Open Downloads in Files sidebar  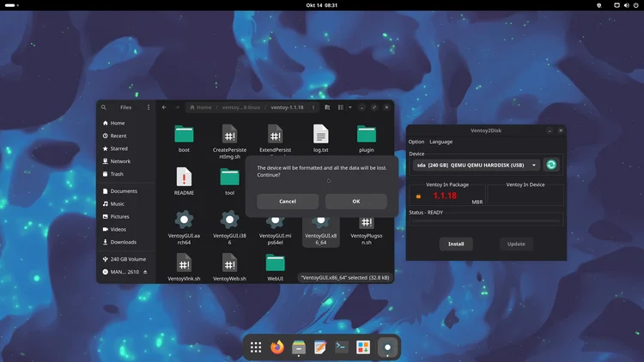coord(125,242)
